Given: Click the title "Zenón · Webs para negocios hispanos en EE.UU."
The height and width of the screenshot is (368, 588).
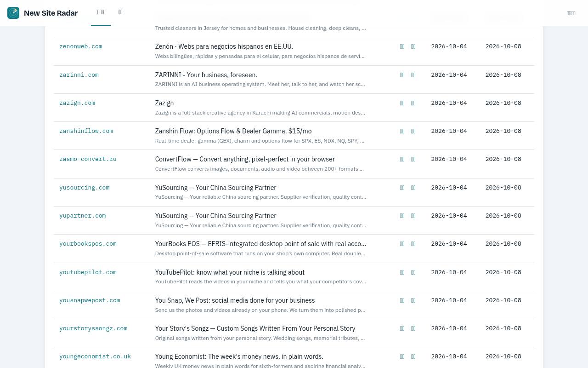Looking at the screenshot, I should pos(224,46).
